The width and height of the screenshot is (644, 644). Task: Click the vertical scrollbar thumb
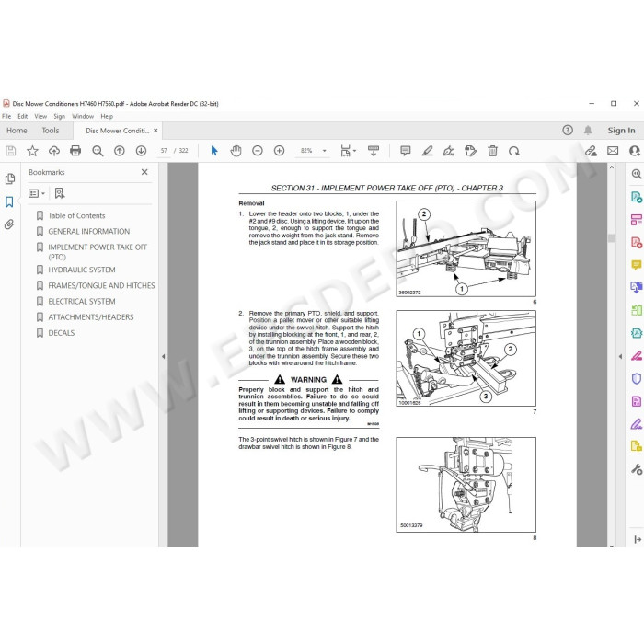point(612,238)
